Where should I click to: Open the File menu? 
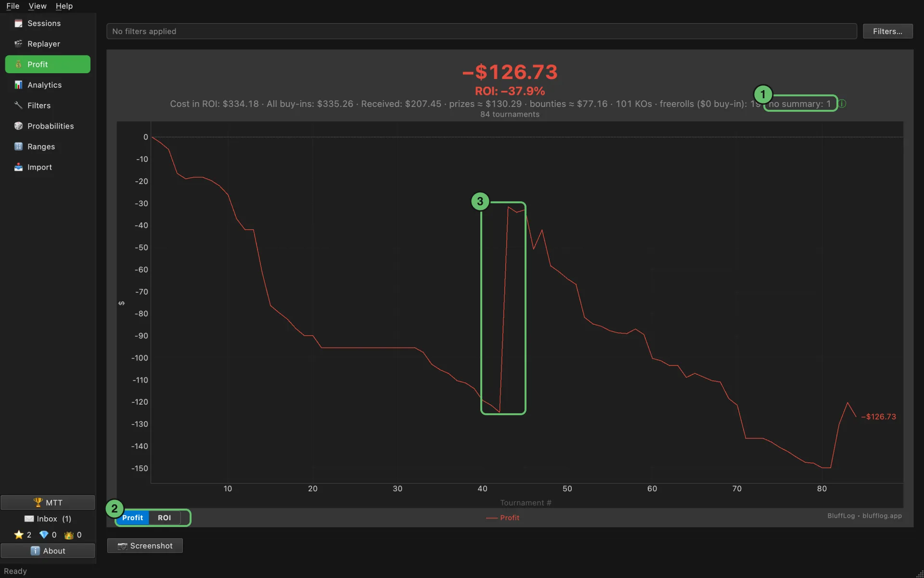[x=13, y=6]
